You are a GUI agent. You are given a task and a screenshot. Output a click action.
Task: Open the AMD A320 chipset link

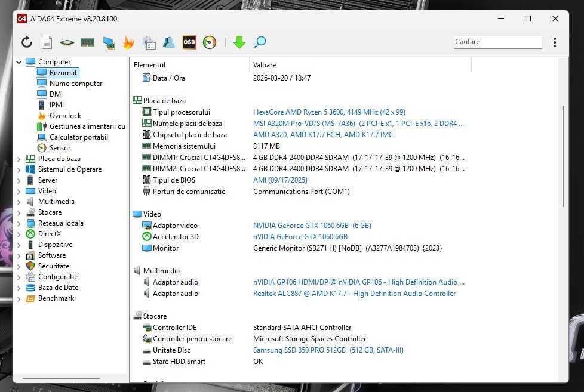pyautogui.click(x=323, y=135)
